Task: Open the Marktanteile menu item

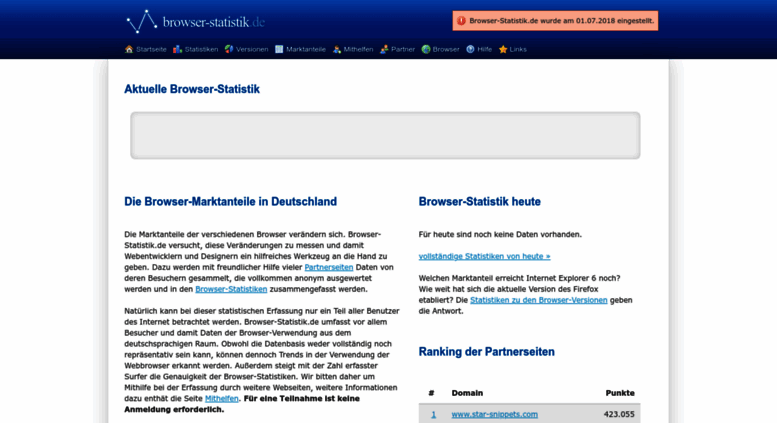Action: tap(306, 49)
